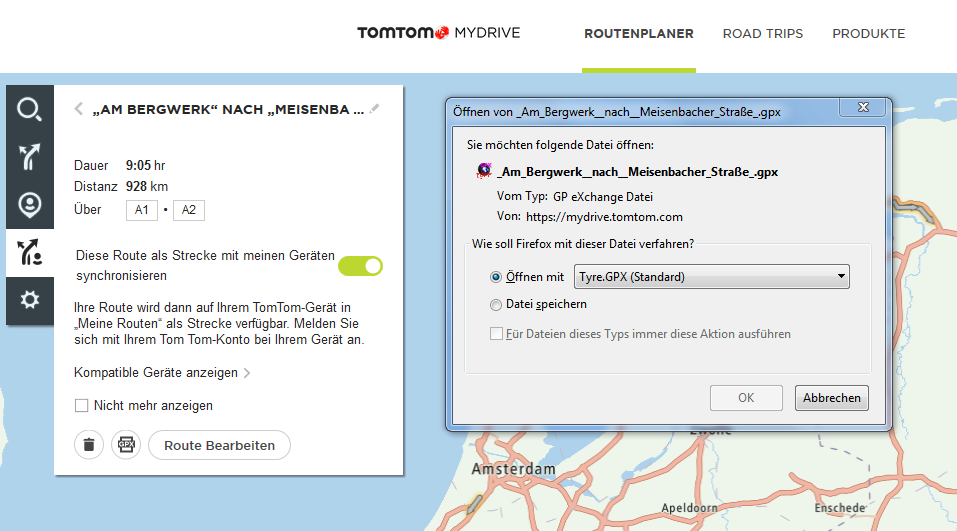
Task: Export route using the GPX icon
Action: pyautogui.click(x=126, y=445)
